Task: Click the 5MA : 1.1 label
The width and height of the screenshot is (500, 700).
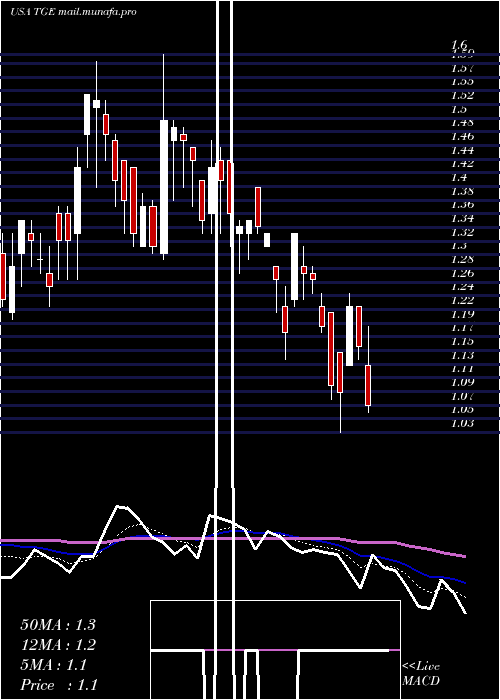Action: 54,665
